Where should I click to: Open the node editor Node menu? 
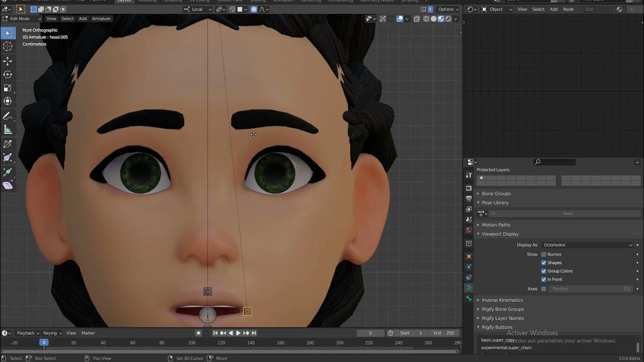(568, 9)
